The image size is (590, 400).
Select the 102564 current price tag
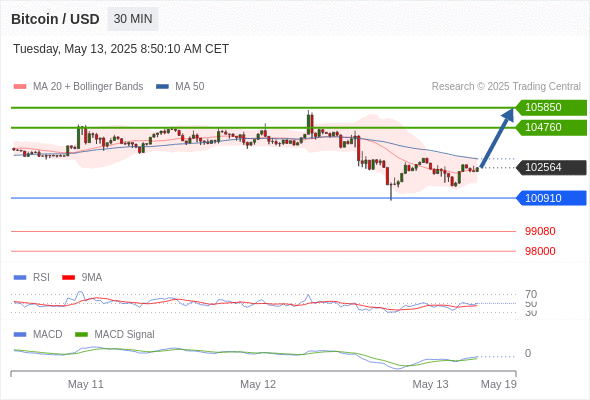551,167
